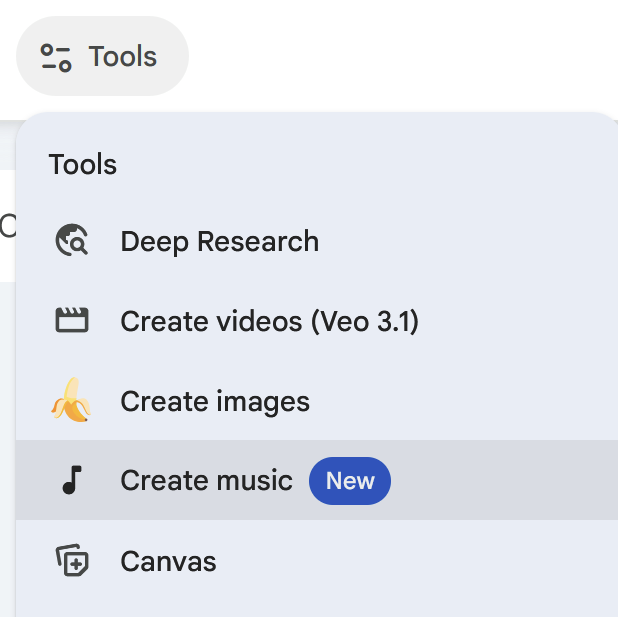Click the Tools label text in pill

[123, 56]
